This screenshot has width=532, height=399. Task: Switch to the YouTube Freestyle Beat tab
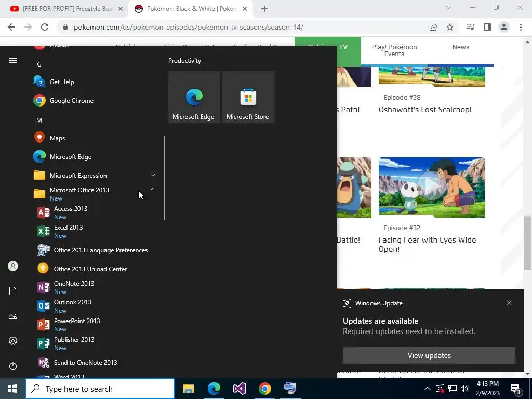[66, 9]
